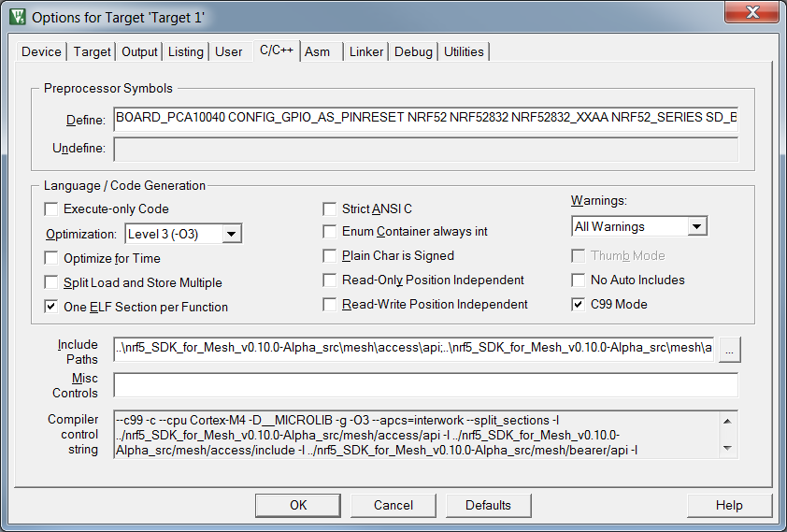Open the Utilities tab
The image size is (787, 532).
click(464, 51)
